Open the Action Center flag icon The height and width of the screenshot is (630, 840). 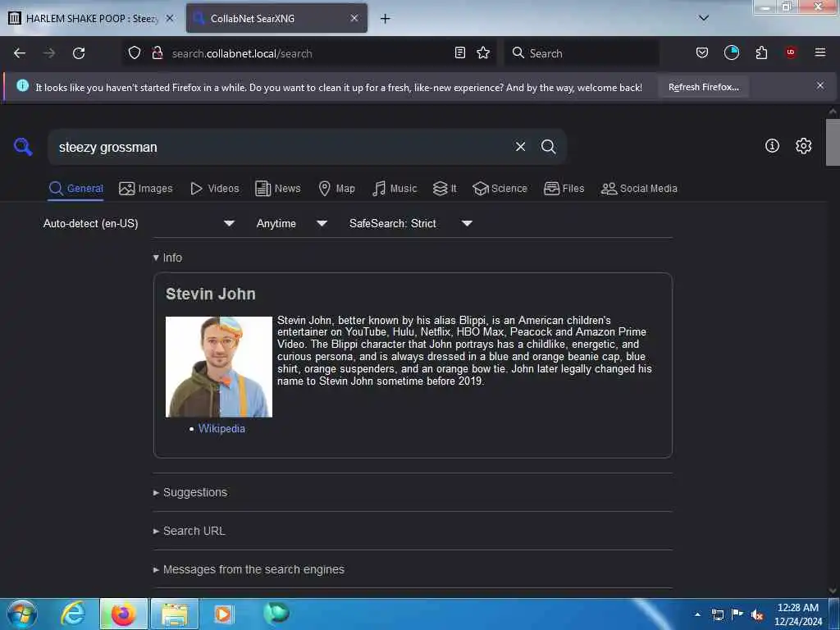737,614
